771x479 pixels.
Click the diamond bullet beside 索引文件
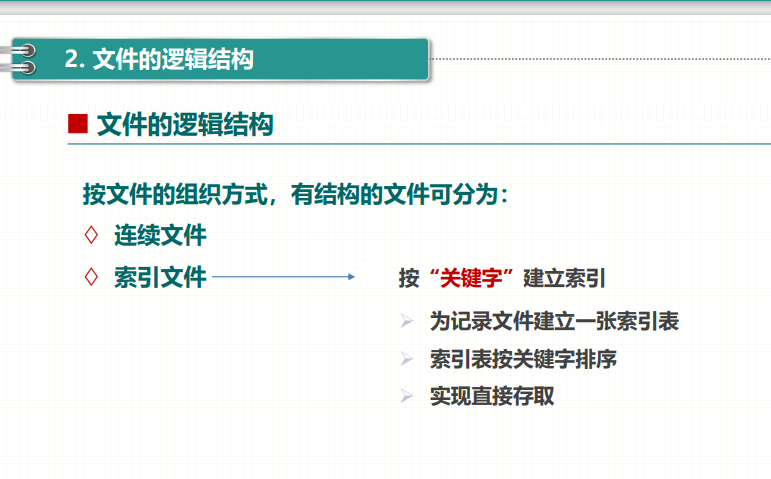coord(91,277)
